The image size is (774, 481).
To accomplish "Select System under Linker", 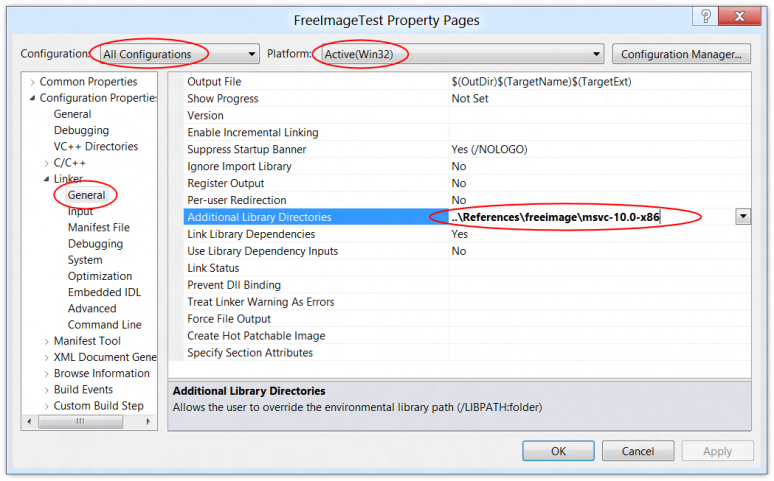I will pos(85,260).
